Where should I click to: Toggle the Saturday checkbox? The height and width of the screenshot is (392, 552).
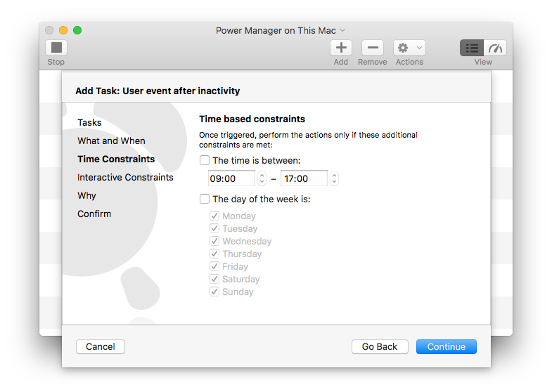tap(214, 279)
